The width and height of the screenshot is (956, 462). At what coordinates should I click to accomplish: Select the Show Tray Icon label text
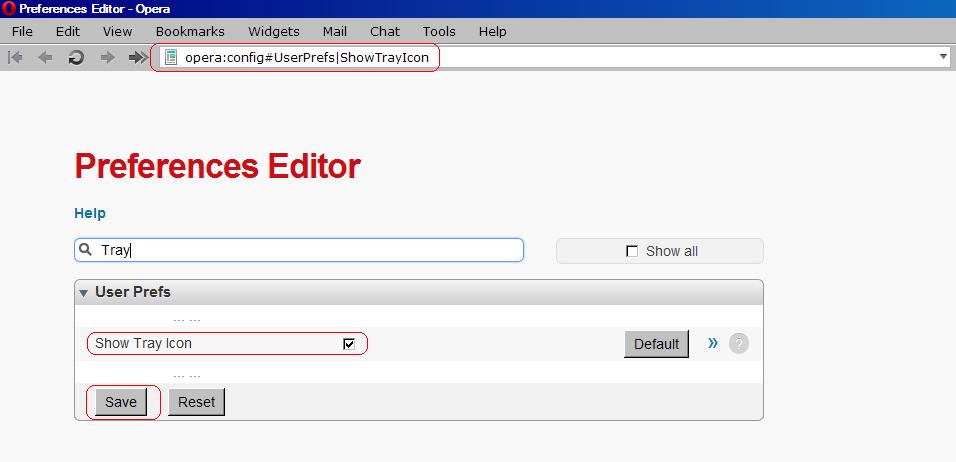click(143, 343)
